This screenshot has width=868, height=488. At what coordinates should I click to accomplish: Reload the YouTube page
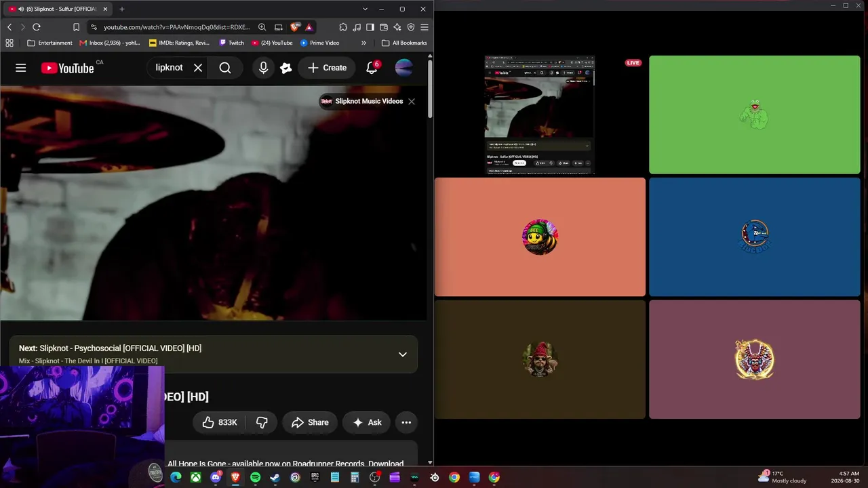tap(37, 27)
